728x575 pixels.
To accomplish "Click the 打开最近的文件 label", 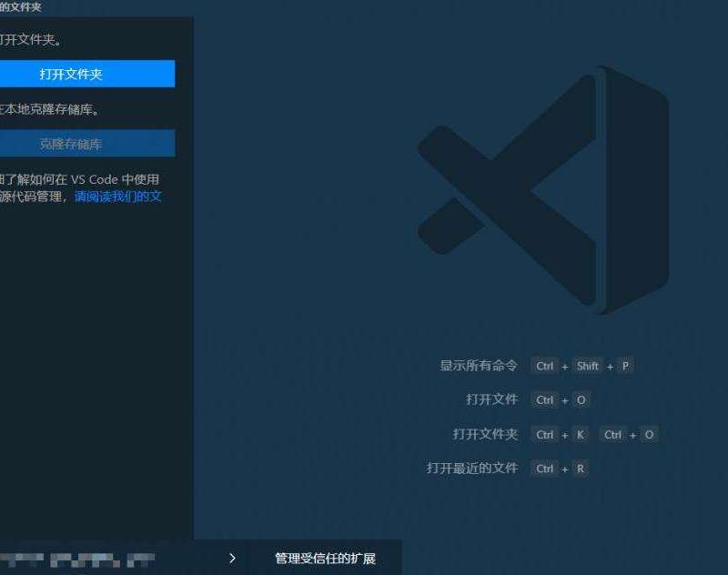I will (x=472, y=469).
